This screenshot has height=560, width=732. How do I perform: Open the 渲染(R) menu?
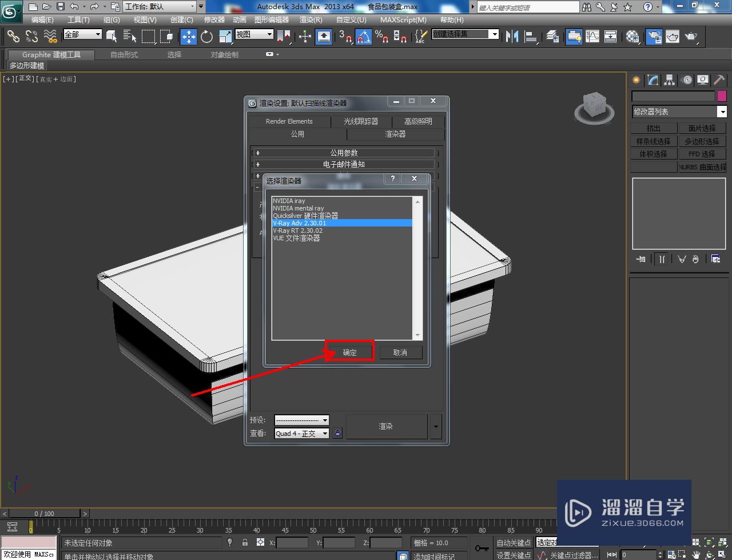click(311, 19)
